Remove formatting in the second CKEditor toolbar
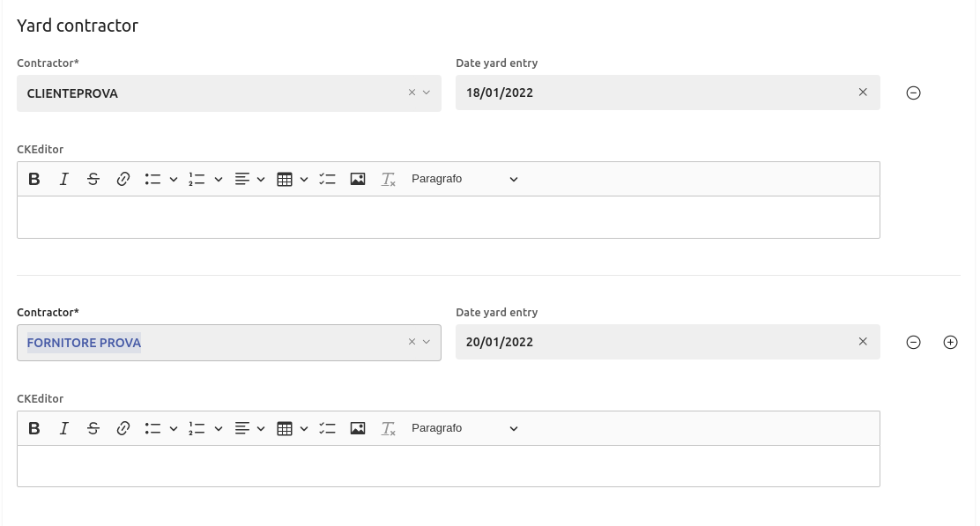The width and height of the screenshot is (980, 526). (x=388, y=428)
